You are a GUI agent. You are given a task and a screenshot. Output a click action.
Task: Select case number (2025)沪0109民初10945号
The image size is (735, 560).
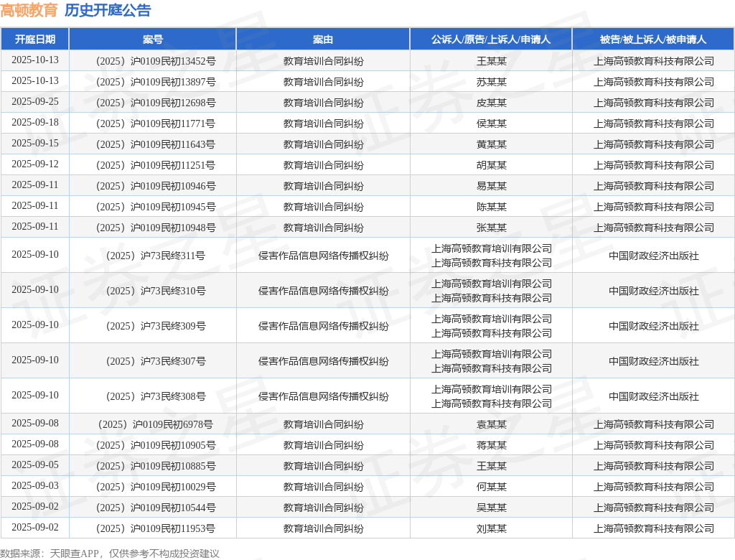point(156,207)
